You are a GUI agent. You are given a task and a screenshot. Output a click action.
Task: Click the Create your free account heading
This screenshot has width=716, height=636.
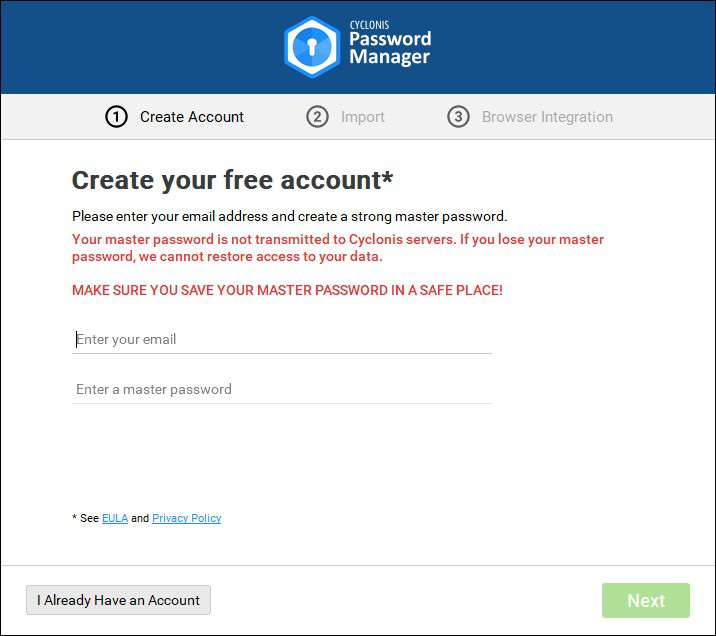233,180
